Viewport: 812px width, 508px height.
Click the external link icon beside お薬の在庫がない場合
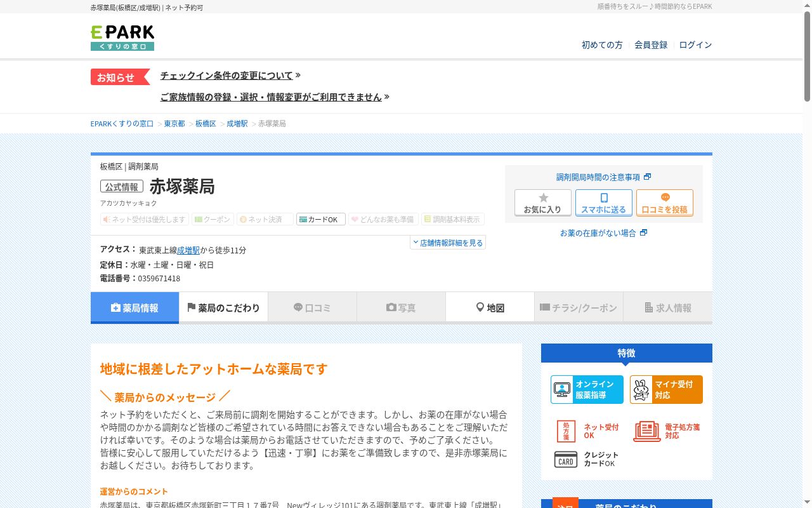click(643, 233)
